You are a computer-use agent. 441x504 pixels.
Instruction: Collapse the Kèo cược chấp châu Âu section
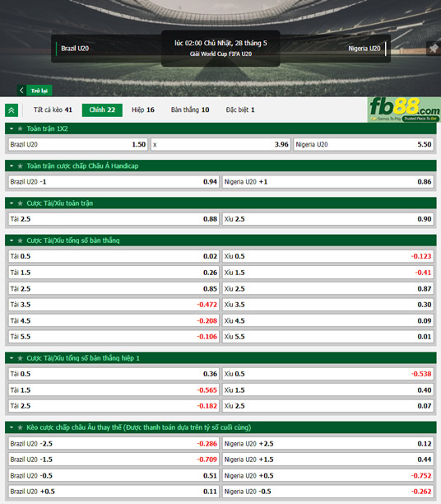(x=12, y=427)
